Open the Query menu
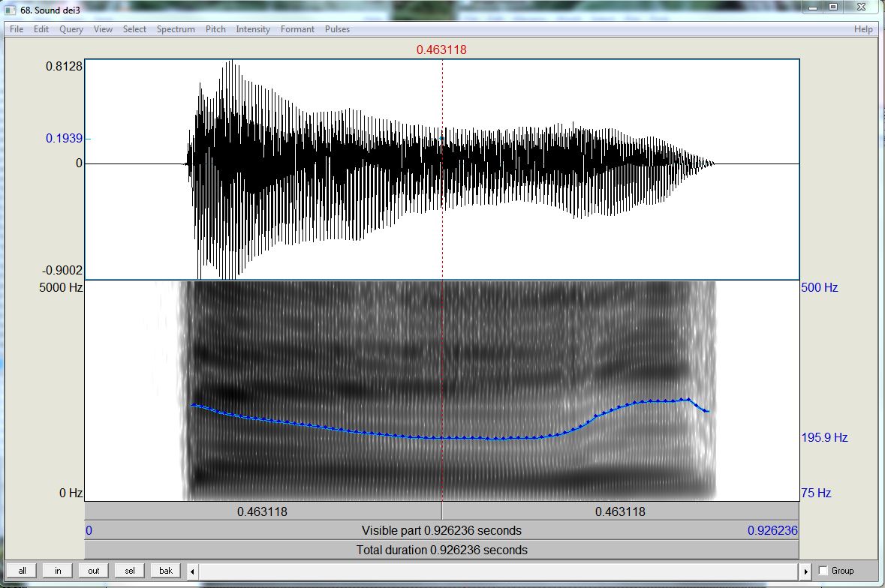The height and width of the screenshot is (588, 885). [71, 29]
